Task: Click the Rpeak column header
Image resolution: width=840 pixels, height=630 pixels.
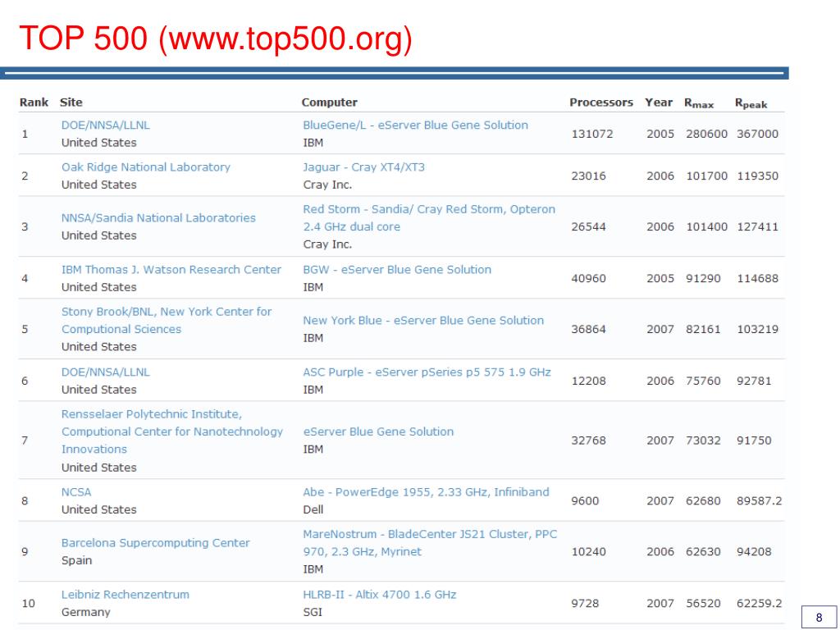Action: point(751,103)
